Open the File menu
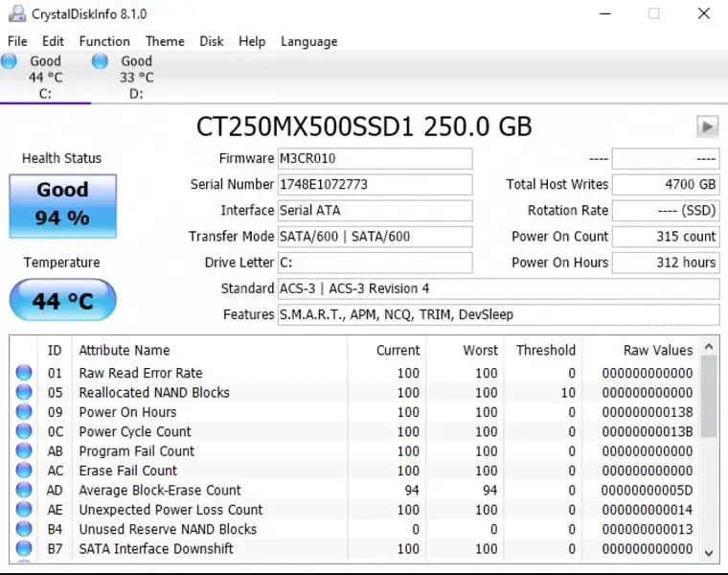728x575 pixels. (x=17, y=41)
